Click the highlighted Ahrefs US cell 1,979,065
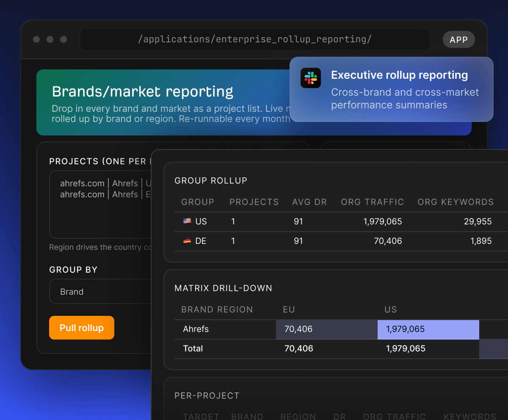Image resolution: width=508 pixels, height=420 pixels. (x=428, y=329)
